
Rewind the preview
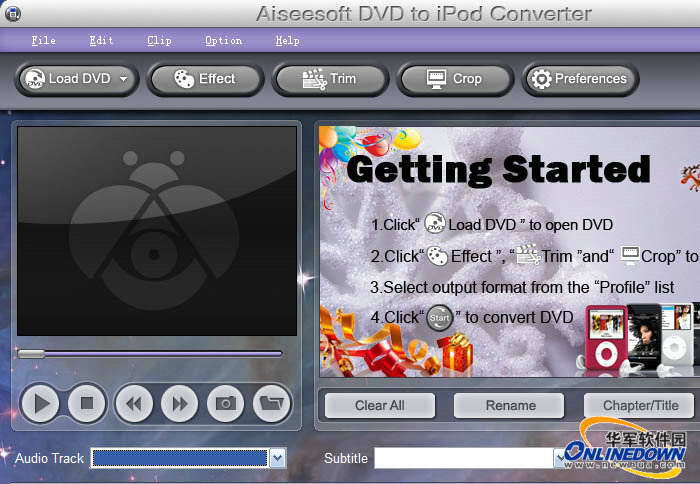click(x=134, y=404)
